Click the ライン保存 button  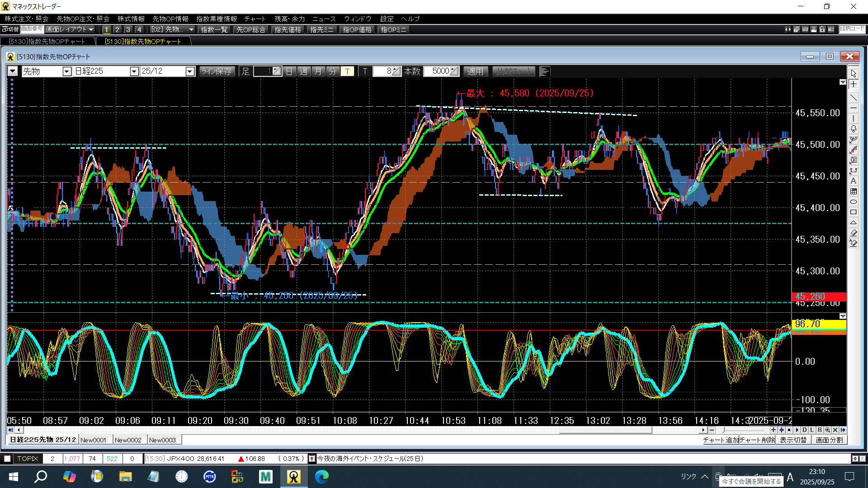217,71
